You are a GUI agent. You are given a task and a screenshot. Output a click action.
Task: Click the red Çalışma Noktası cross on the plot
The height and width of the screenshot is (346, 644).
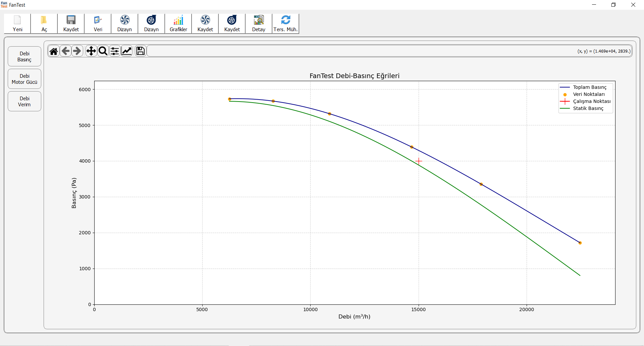[x=419, y=161]
